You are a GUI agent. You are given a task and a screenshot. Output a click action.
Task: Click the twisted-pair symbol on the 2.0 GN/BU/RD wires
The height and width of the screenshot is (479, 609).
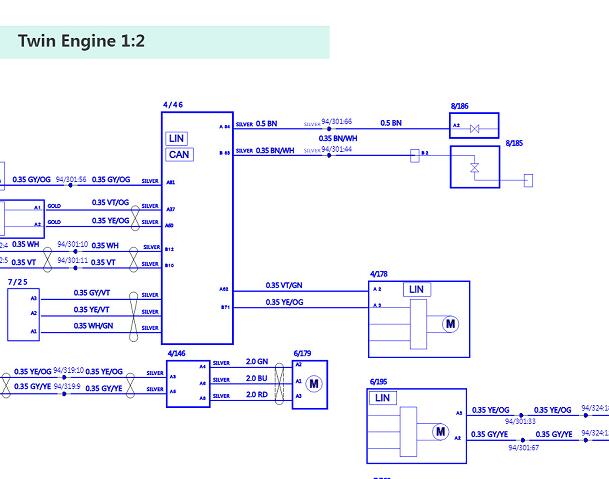coord(279,384)
